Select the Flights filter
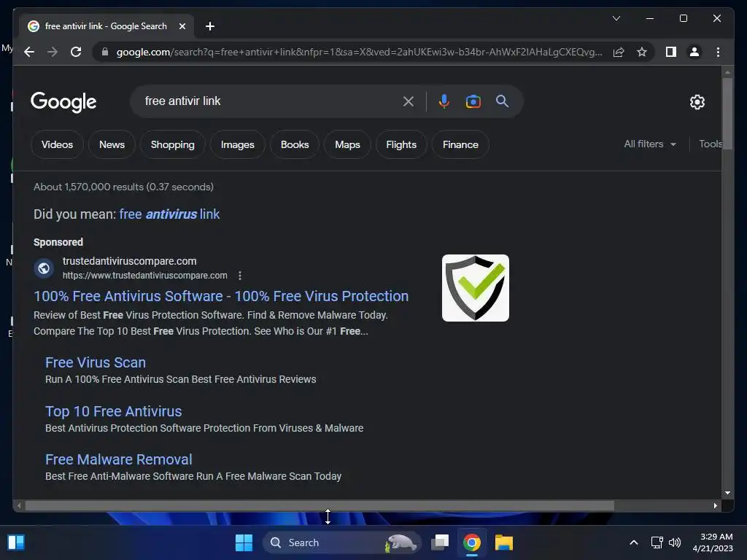Image resolution: width=747 pixels, height=560 pixels. (x=401, y=144)
